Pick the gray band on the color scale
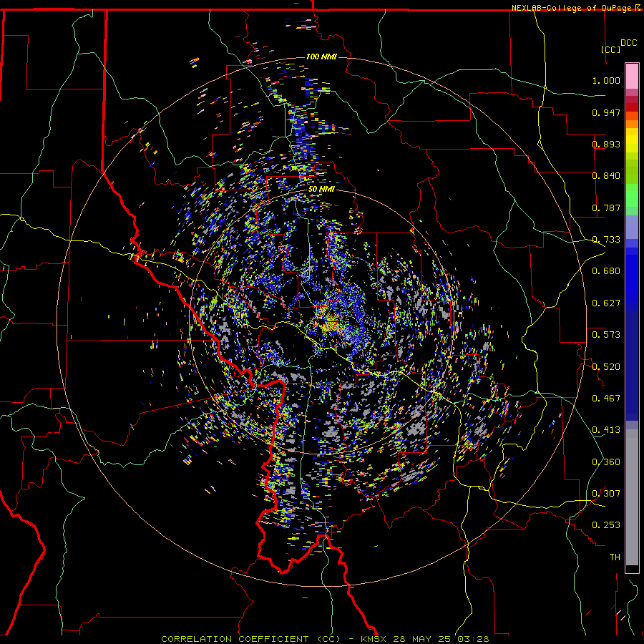Screen dimensions: 644x644 pos(632,497)
